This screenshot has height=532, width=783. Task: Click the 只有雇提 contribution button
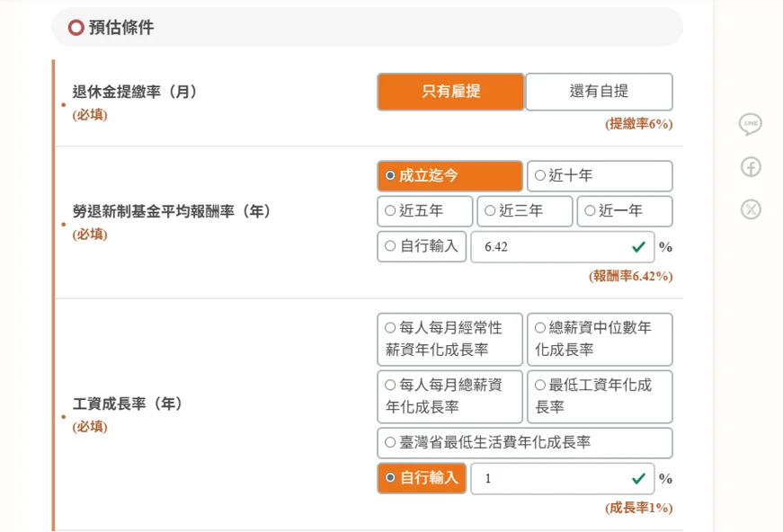coord(449,92)
